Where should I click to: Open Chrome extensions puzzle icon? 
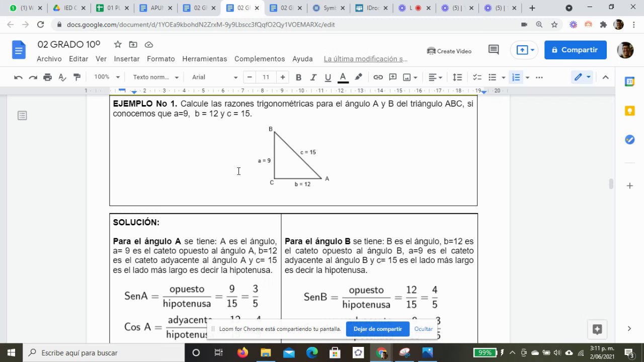pos(603,24)
